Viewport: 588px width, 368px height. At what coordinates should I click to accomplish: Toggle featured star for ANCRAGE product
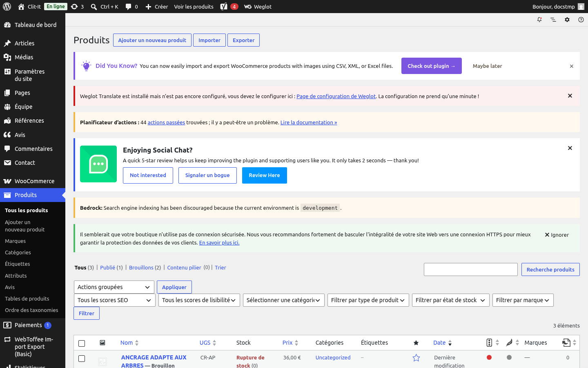point(416,358)
